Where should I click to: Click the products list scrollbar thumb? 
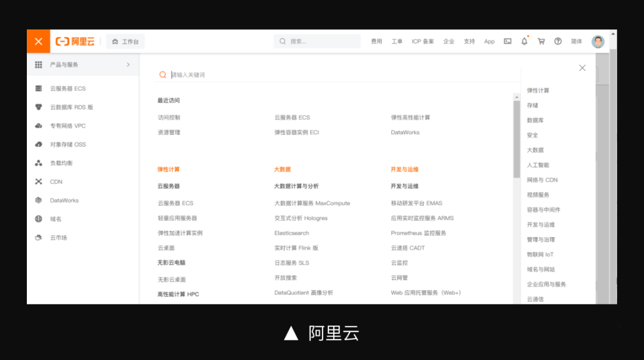tap(516, 139)
